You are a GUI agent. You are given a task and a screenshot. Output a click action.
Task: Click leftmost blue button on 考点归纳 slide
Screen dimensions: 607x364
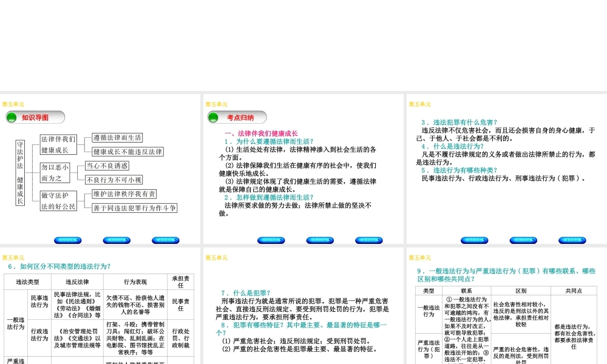tap(271, 240)
